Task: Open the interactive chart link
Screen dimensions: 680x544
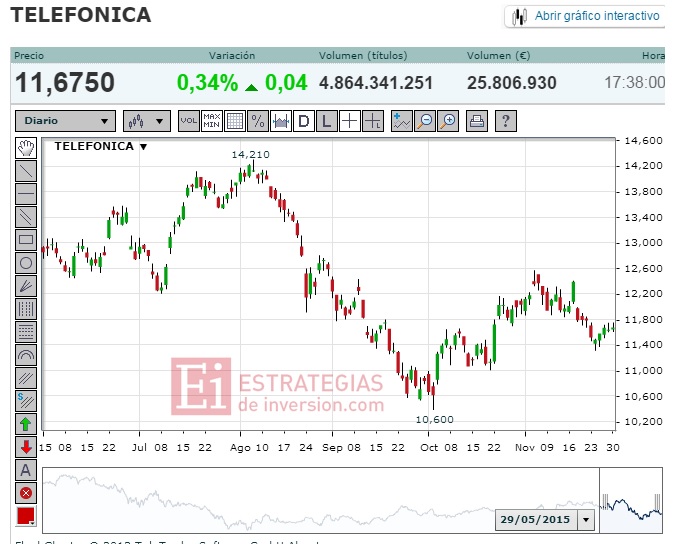Action: coord(585,16)
